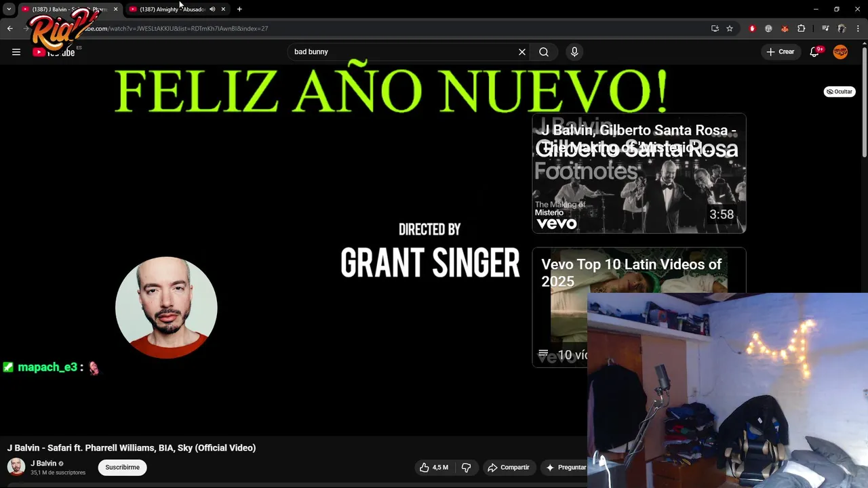Image resolution: width=868 pixels, height=488 pixels.
Task: Open the Chrome profile avatar
Action: coord(842,28)
